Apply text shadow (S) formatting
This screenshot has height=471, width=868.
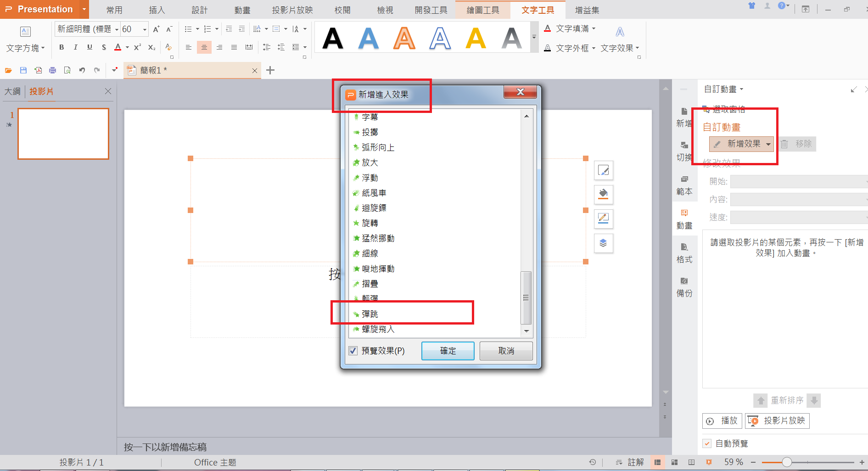coord(104,47)
